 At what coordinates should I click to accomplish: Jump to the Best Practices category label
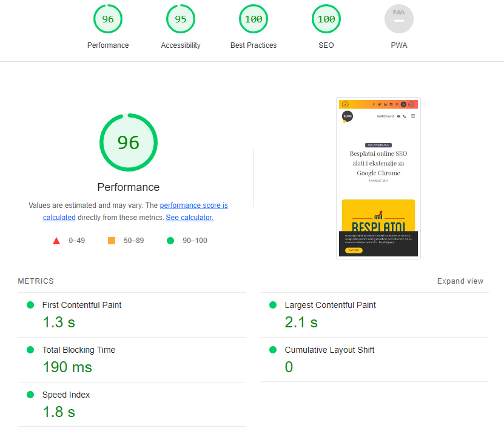pos(254,45)
